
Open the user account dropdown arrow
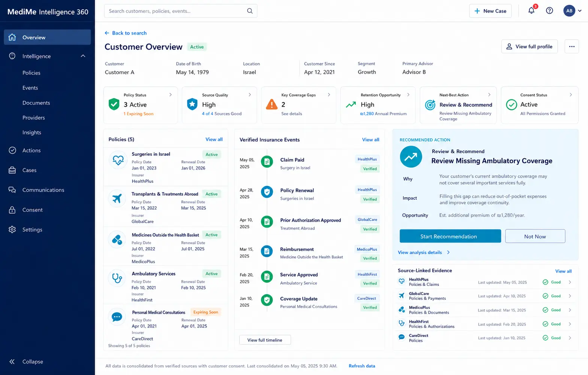point(580,11)
